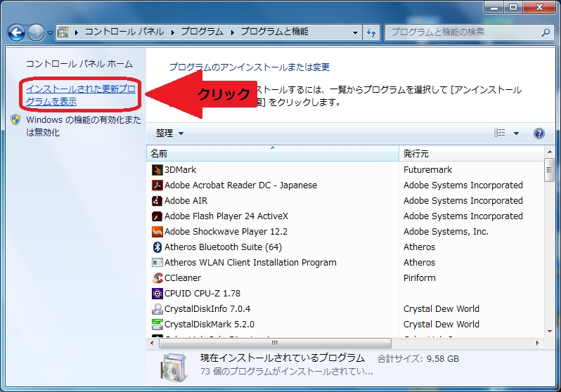Click プログラム breadcrumb

point(202,32)
